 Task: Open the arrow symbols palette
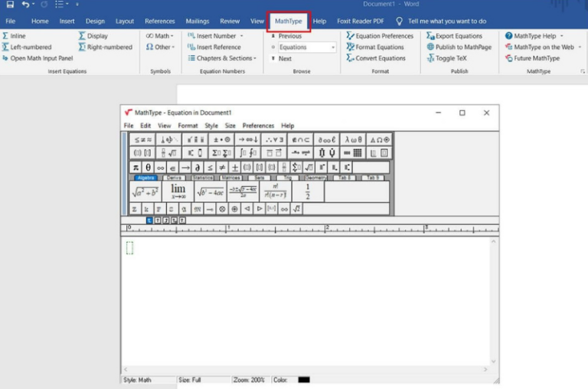pos(248,139)
